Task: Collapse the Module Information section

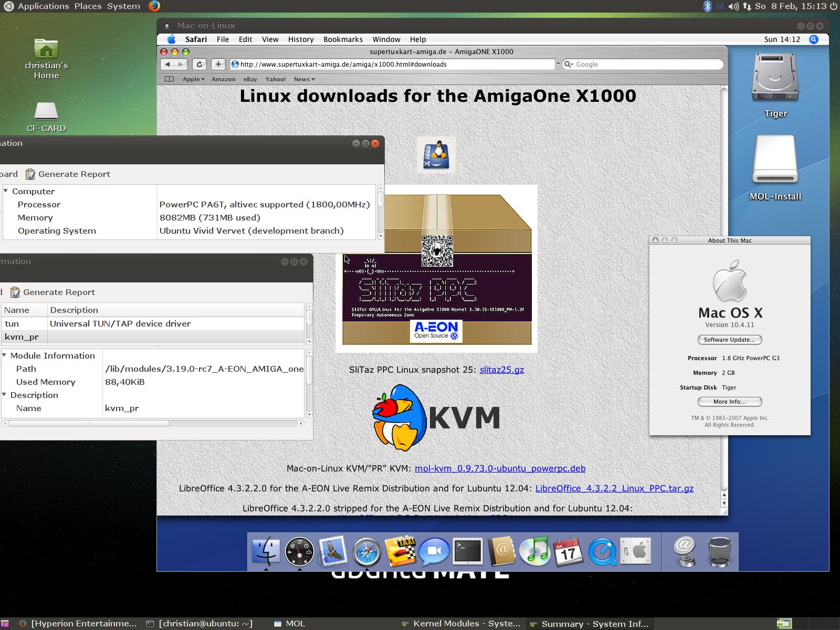Action: point(4,355)
